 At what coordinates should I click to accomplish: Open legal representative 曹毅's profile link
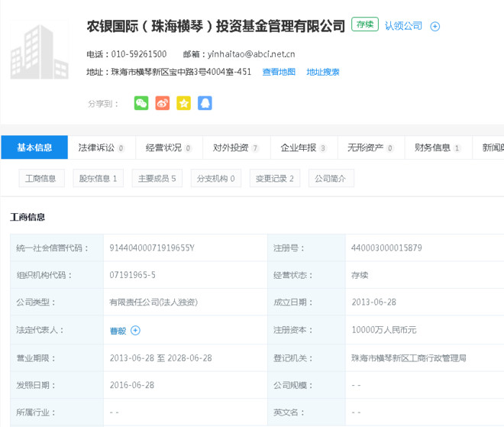pos(118,331)
